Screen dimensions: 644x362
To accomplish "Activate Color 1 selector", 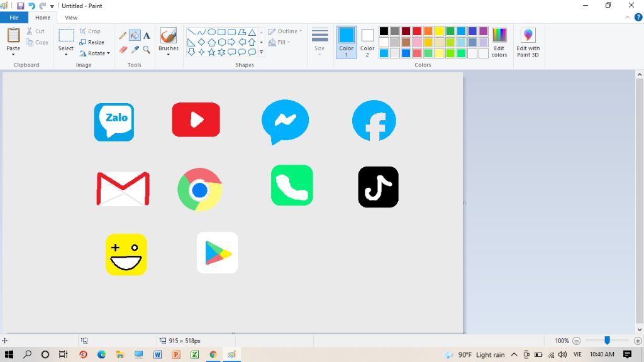I will [347, 42].
